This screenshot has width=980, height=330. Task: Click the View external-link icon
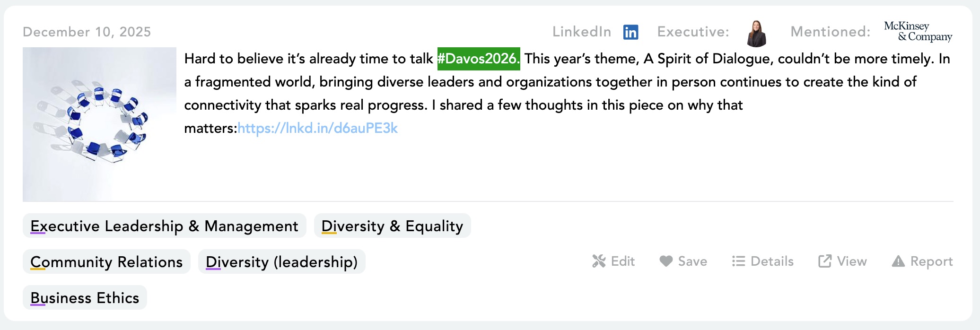[825, 261]
